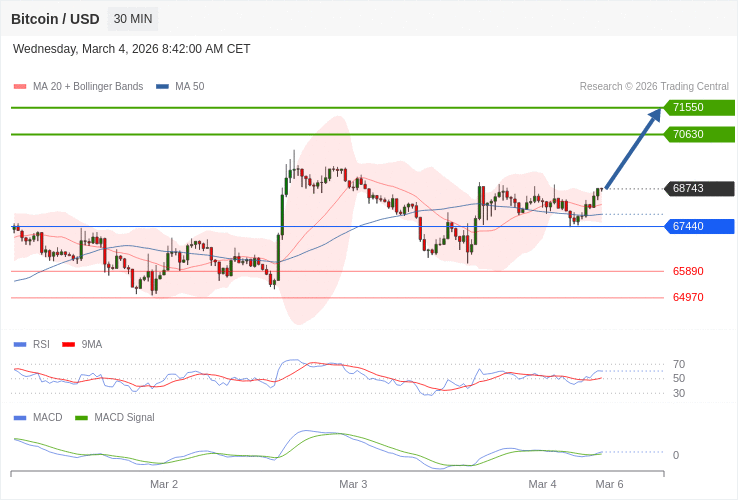Click the 65890 red support label
This screenshot has width=738, height=500.
(x=688, y=271)
